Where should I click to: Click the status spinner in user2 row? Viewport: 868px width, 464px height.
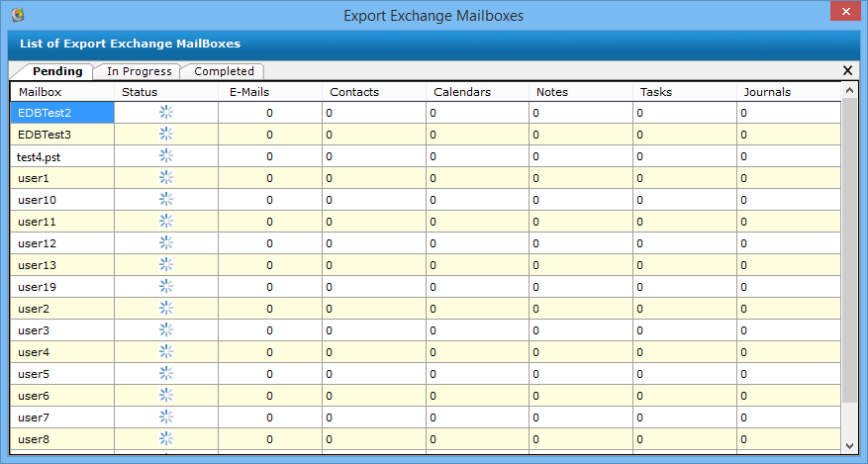point(166,308)
